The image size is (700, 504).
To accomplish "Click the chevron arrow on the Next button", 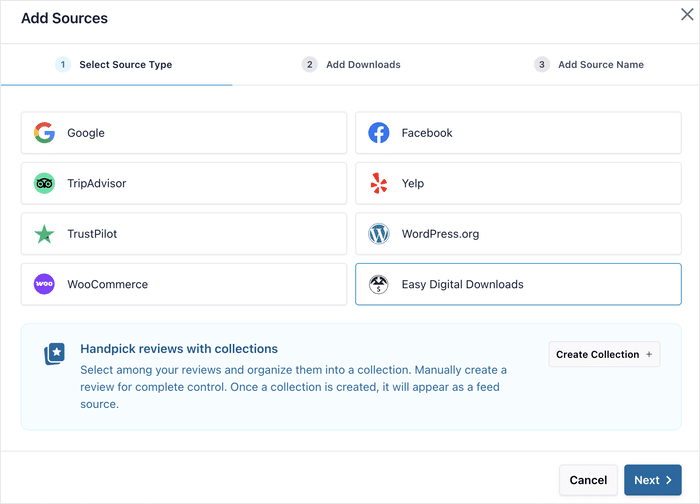I will tap(669, 480).
